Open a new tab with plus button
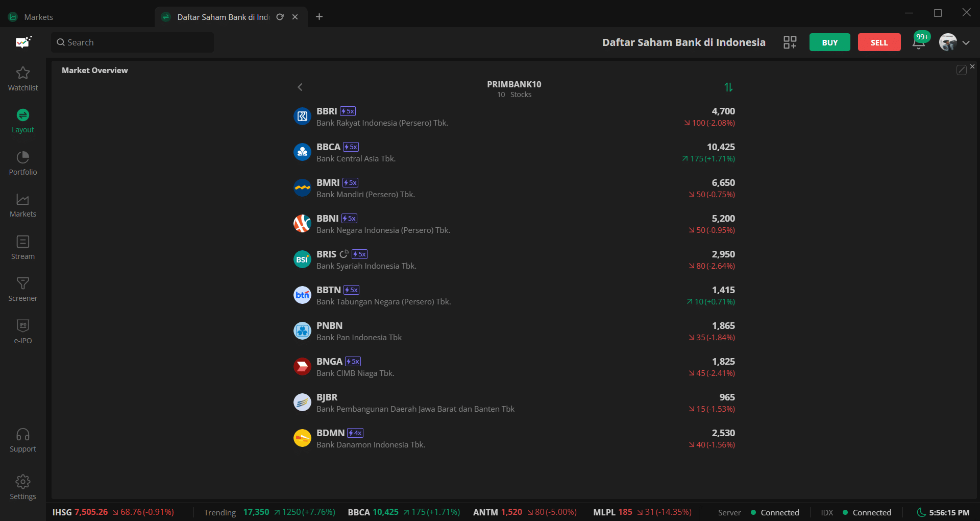The image size is (980, 521). click(x=319, y=17)
